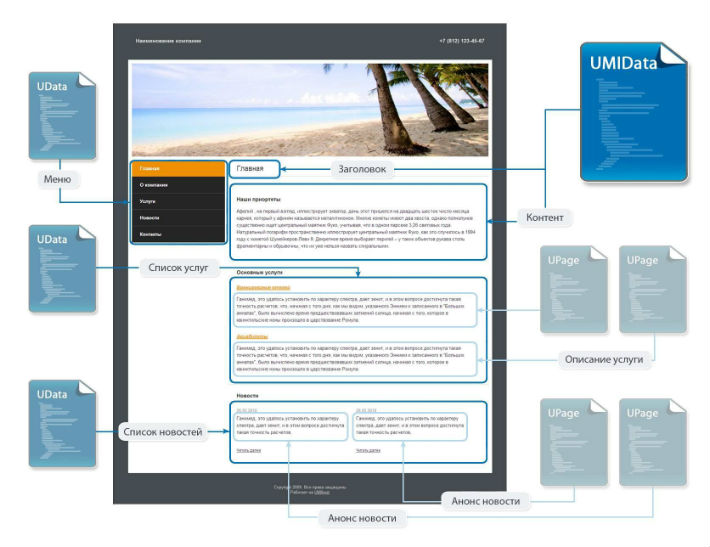Click the Заголовок callout label
The width and height of the screenshot is (710, 547).
point(362,169)
